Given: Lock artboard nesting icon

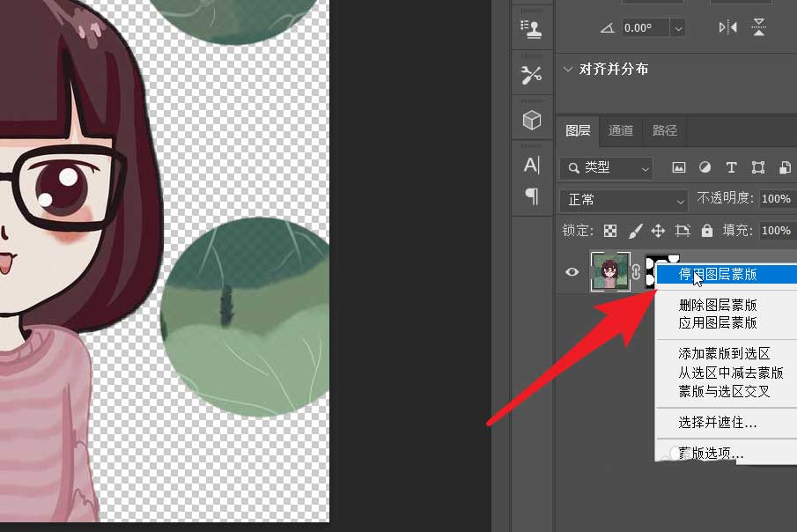Looking at the screenshot, I should (683, 231).
